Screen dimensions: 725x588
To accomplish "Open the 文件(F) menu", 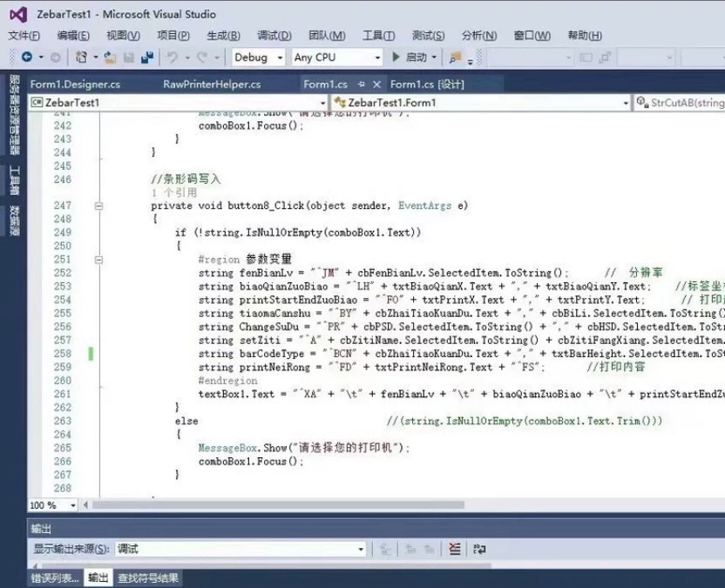I will click(x=24, y=36).
